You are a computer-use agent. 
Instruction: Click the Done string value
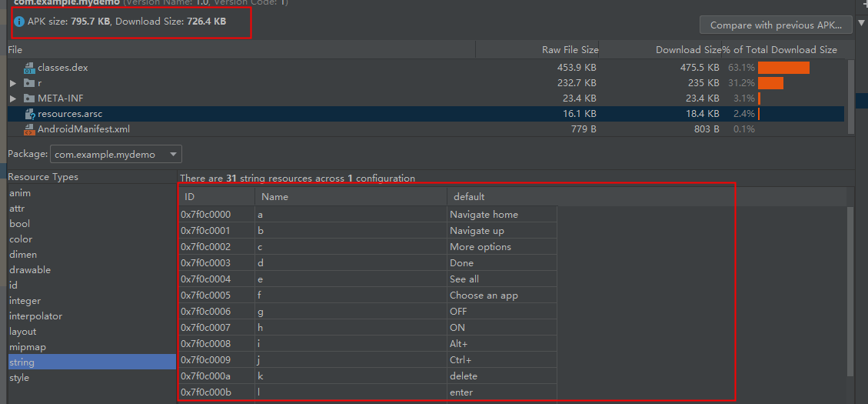point(462,262)
